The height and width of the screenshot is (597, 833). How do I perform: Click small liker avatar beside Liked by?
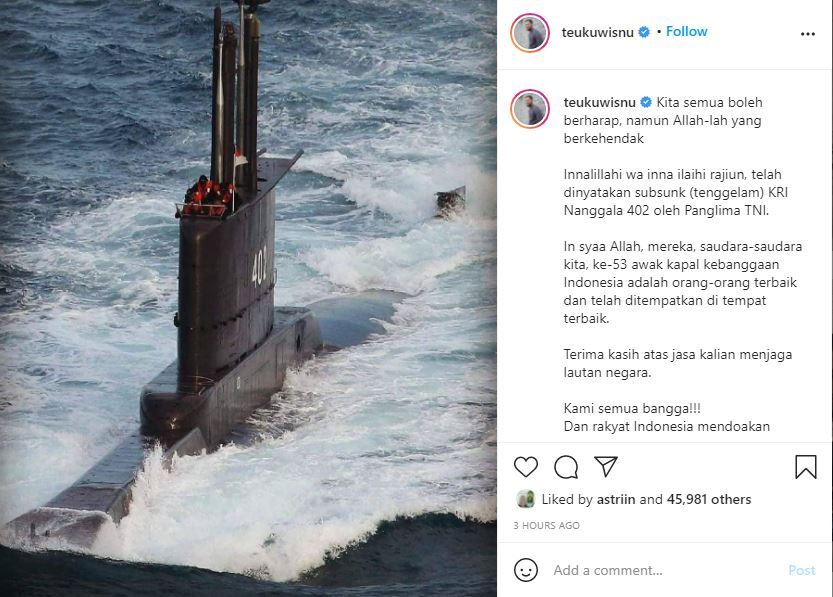pyautogui.click(x=525, y=499)
